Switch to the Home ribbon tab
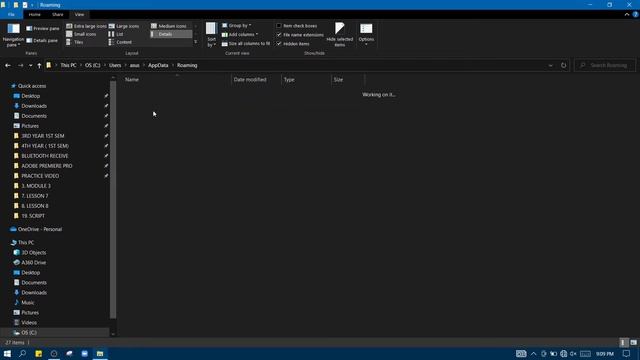 click(35, 14)
